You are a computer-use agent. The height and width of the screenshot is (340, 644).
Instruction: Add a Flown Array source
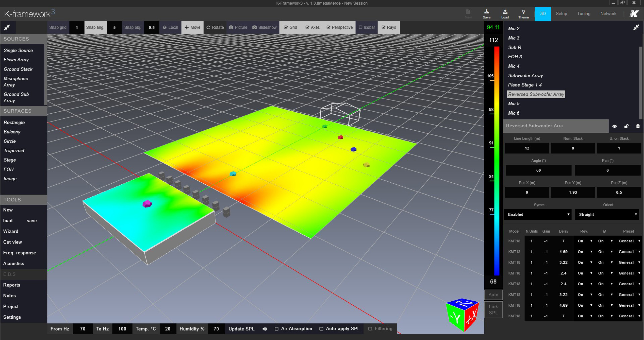(16, 60)
